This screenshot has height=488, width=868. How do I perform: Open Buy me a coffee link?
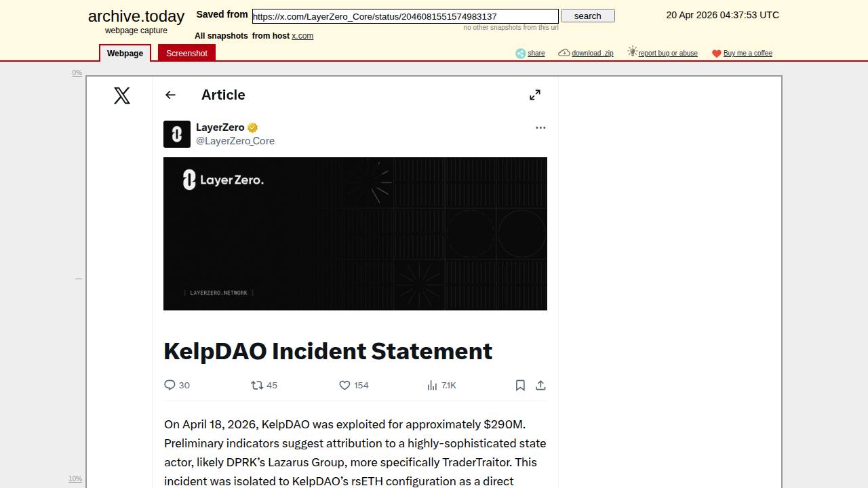click(x=748, y=54)
